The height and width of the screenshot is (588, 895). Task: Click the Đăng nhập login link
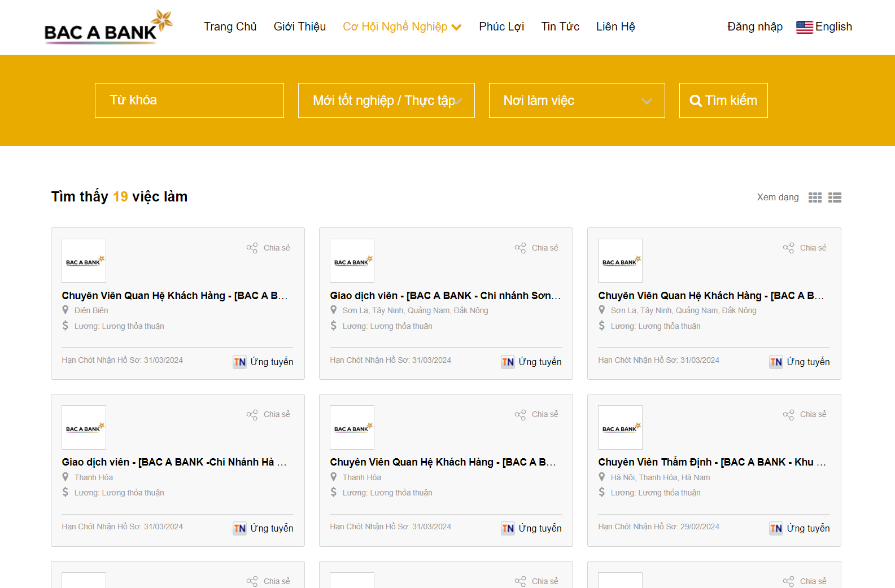[x=755, y=27]
